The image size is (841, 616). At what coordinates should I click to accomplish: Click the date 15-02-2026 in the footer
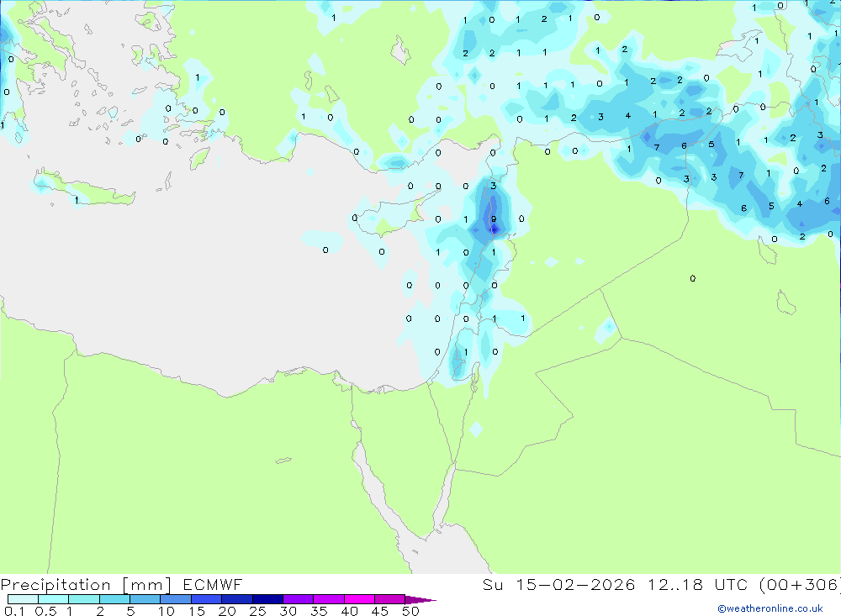(575, 584)
